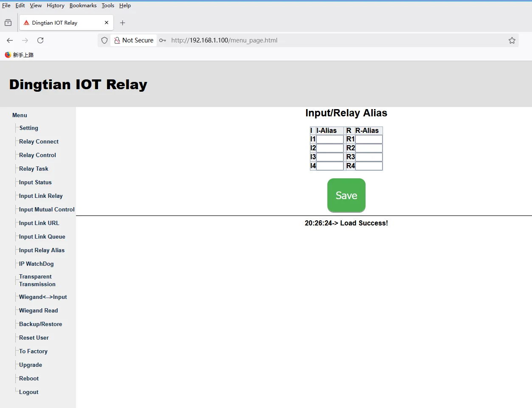Click the green Save button
Image resolution: width=532 pixels, height=408 pixels.
pos(346,195)
